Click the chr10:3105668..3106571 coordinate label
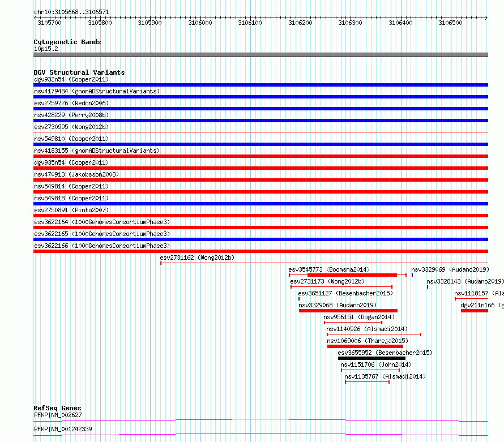 71,12
